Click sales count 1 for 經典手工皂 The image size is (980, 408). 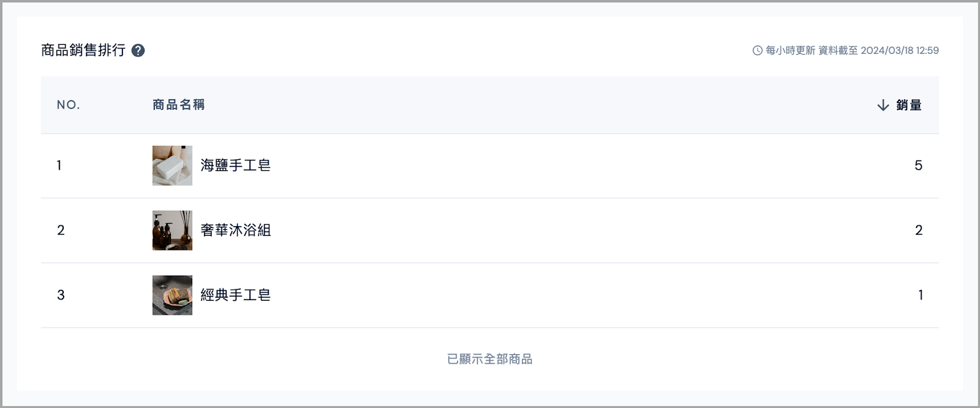(x=921, y=295)
